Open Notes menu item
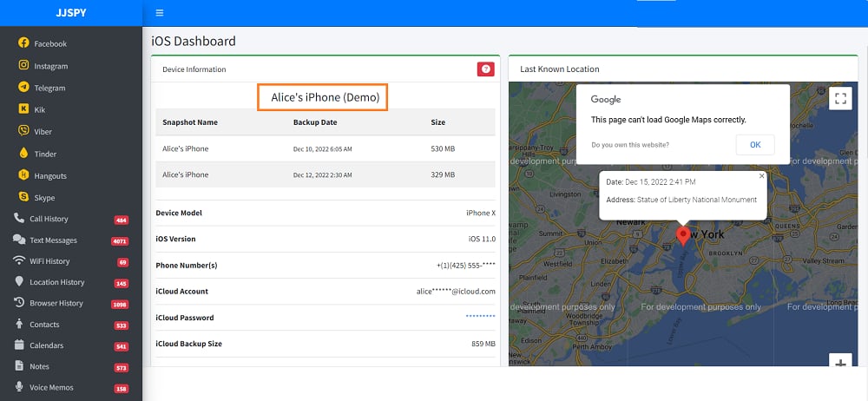This screenshot has height=401, width=868. 39,366
